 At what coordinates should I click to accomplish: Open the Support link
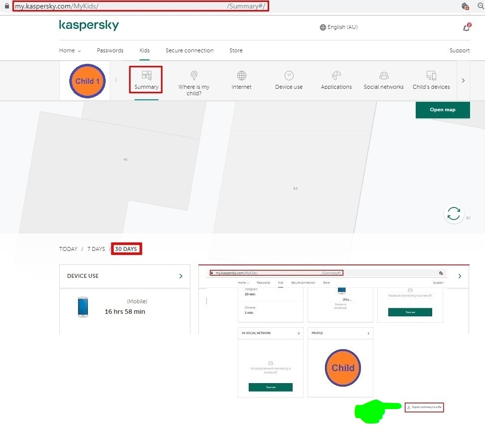tap(460, 50)
